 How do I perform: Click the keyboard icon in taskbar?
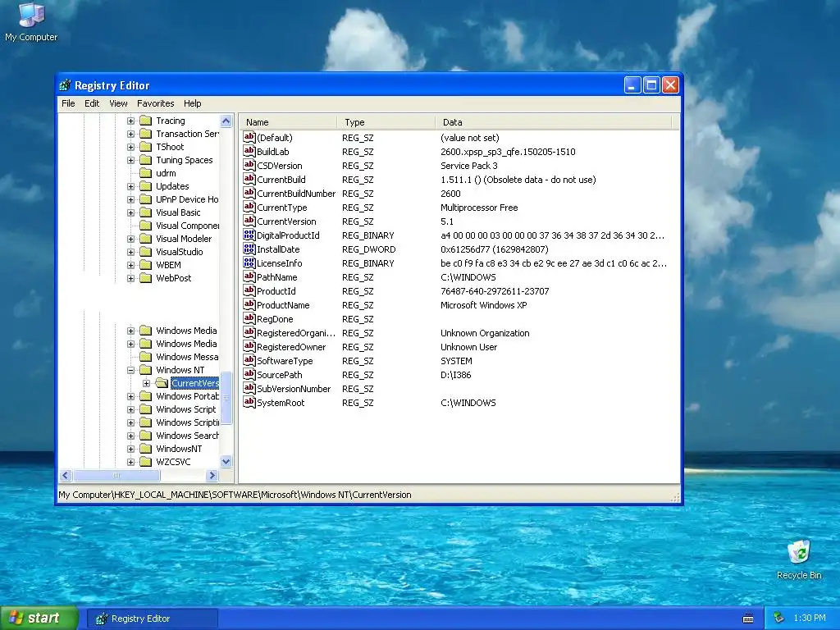[748, 619]
